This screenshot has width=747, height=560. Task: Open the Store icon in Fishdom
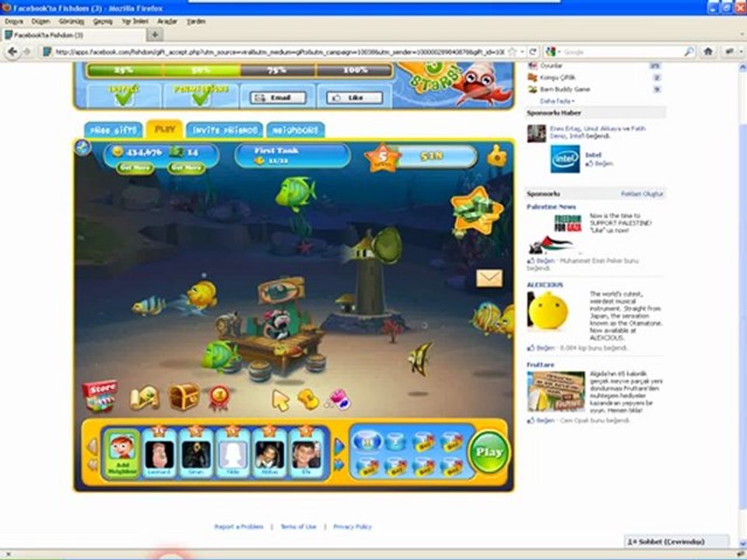[x=100, y=396]
